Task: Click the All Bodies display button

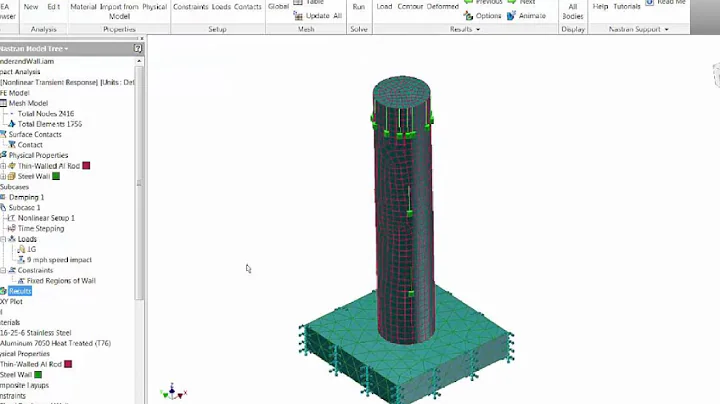Action: click(573, 11)
